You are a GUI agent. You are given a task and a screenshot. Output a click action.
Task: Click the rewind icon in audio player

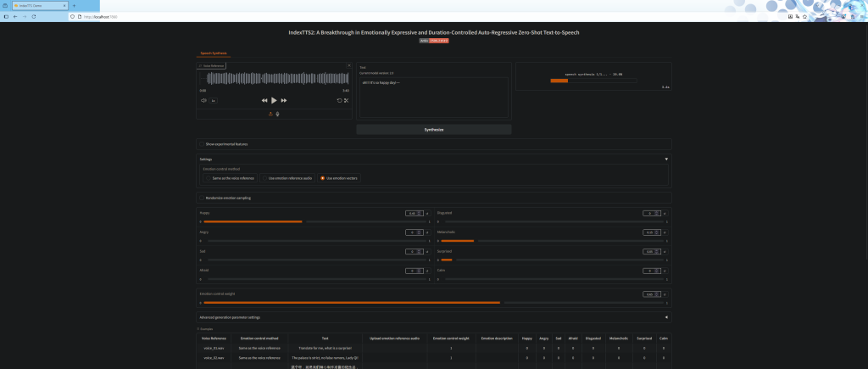click(x=264, y=100)
